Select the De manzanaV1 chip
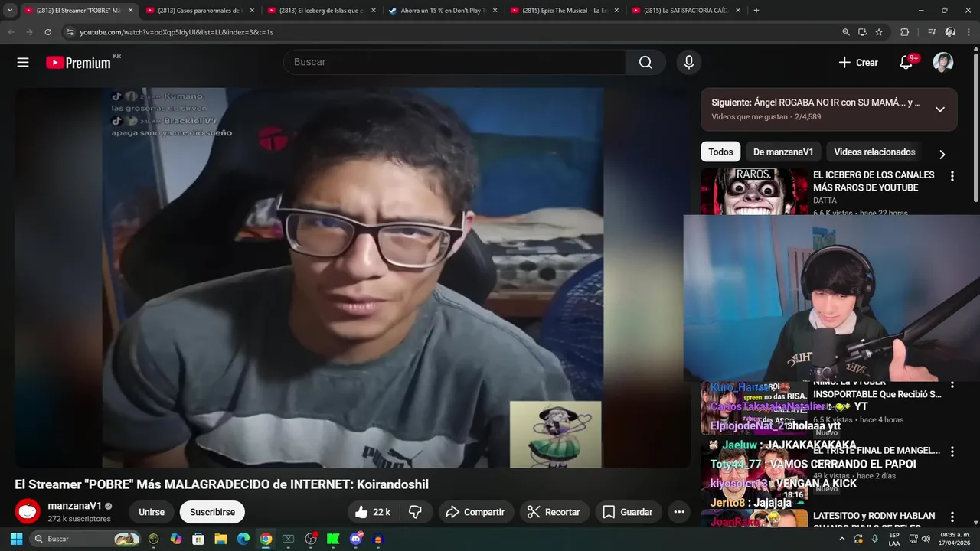 783,152
